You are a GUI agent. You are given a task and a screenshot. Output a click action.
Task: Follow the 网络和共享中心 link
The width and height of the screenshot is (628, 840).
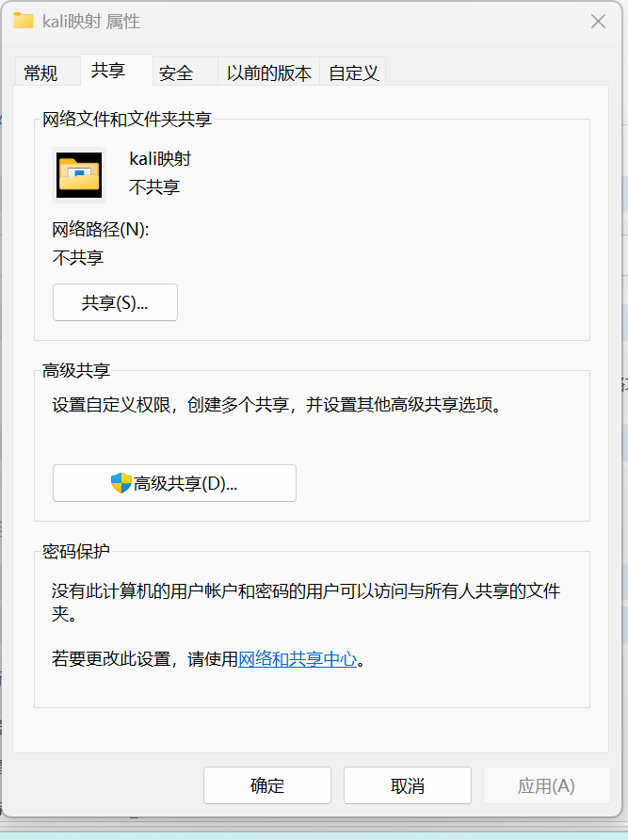[x=298, y=658]
